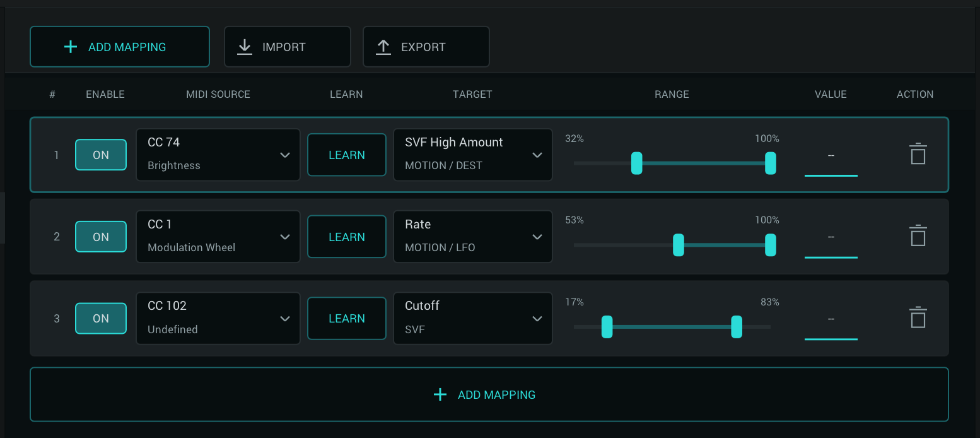The width and height of the screenshot is (980, 438).
Task: Click the 100% maximum handle of mapping 1
Action: pyautogui.click(x=771, y=163)
